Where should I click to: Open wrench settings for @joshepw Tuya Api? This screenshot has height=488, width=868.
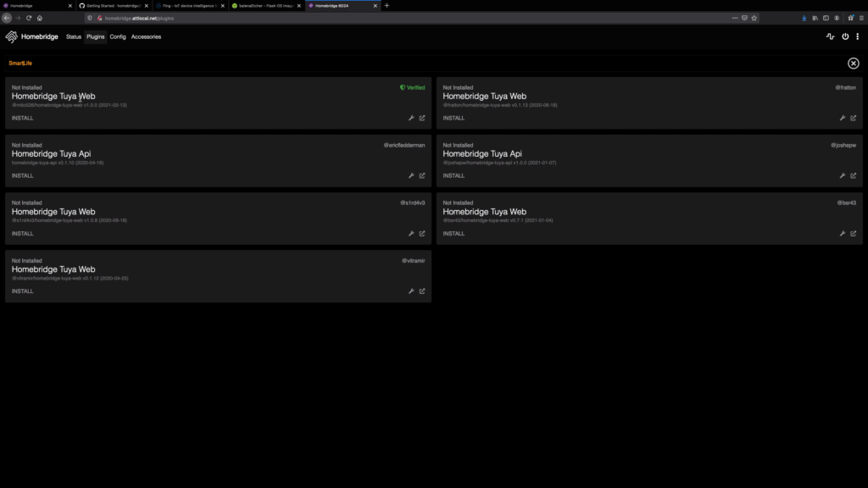[843, 175]
